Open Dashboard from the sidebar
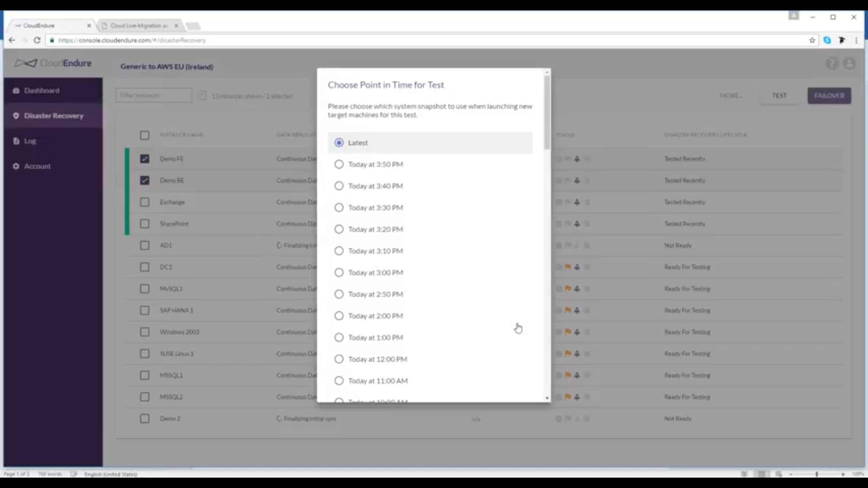 click(x=42, y=90)
